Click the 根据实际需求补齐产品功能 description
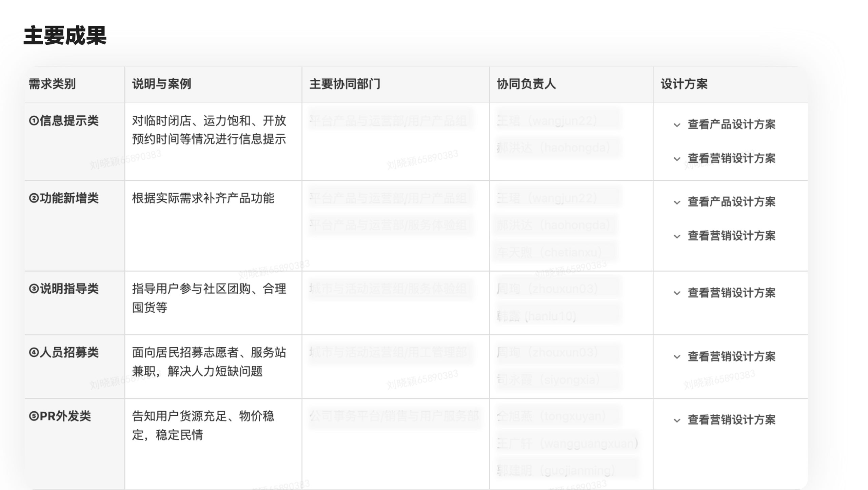The image size is (868, 490). [203, 198]
